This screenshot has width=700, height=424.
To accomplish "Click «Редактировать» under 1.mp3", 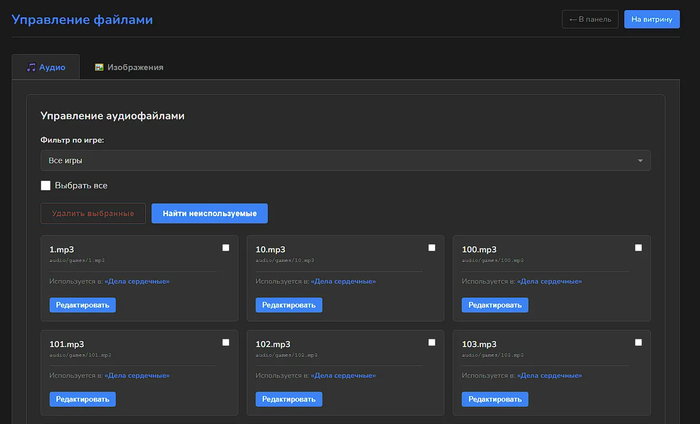I will tap(83, 305).
